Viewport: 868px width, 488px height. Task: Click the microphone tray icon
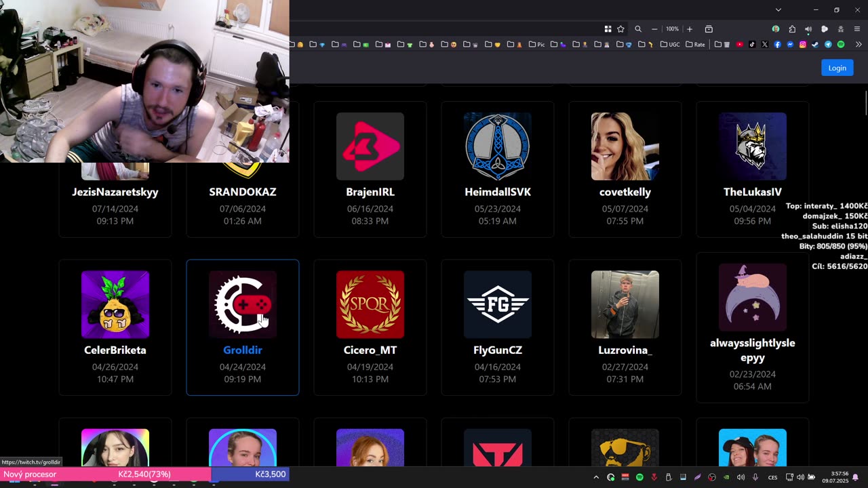pos(755,477)
